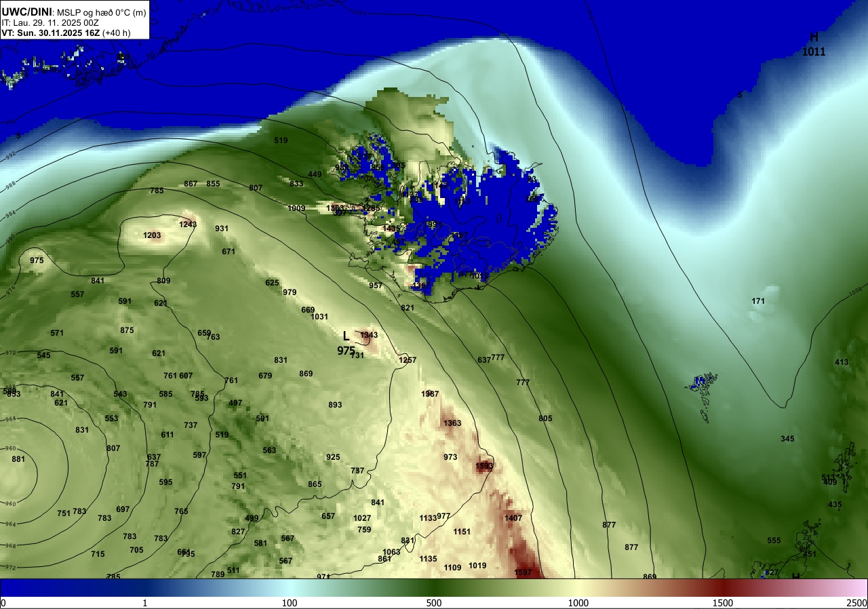Click the 1151 height value
This screenshot has width=868, height=609.
tap(462, 532)
